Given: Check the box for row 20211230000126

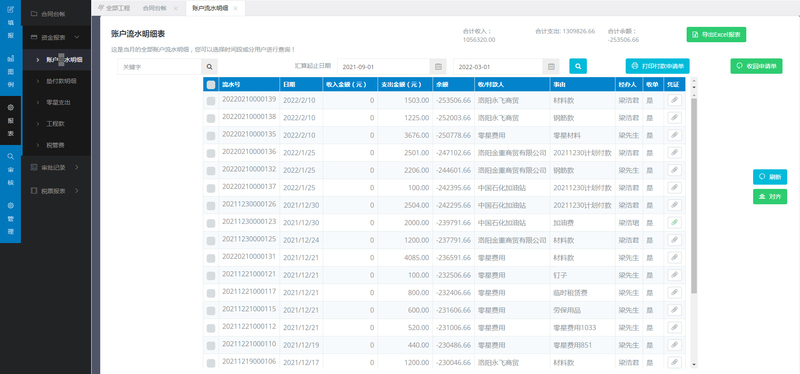Looking at the screenshot, I should (x=211, y=206).
